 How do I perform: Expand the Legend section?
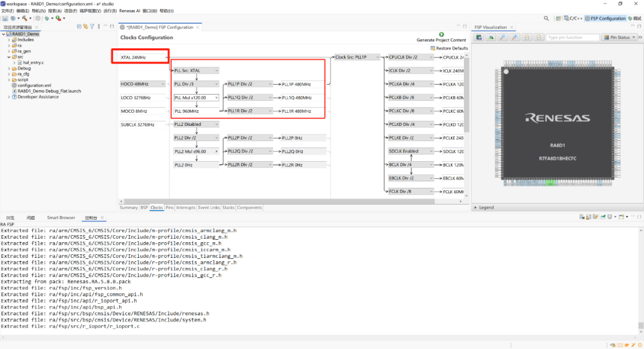476,208
